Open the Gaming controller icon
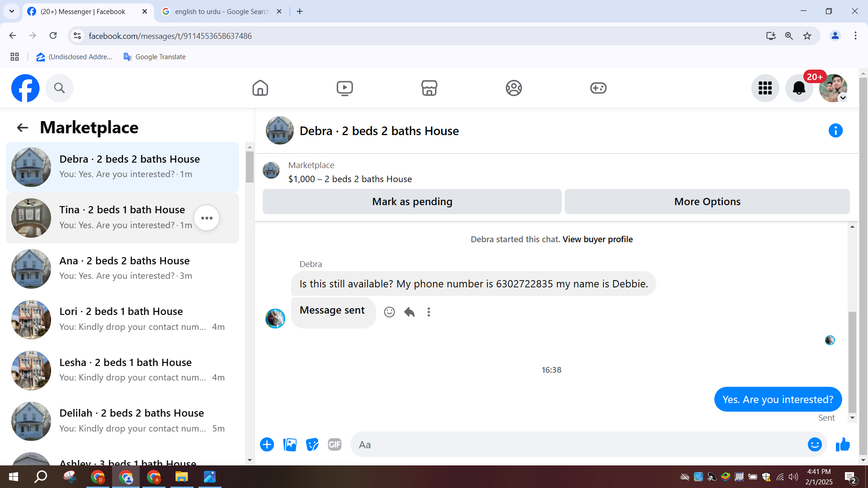The width and height of the screenshot is (868, 488). [x=598, y=88]
